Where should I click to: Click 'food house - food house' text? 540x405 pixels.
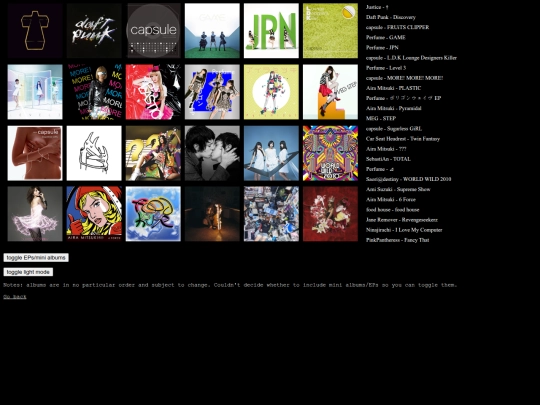pos(392,210)
